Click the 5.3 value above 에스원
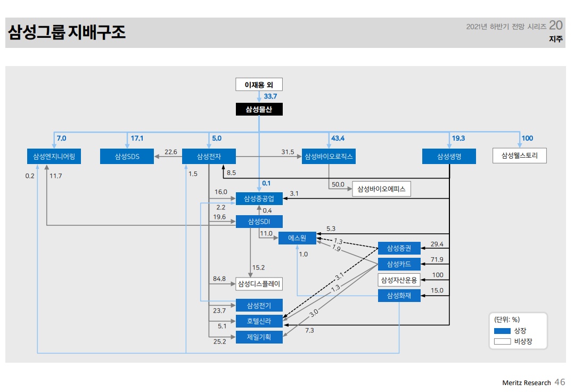 [331, 229]
